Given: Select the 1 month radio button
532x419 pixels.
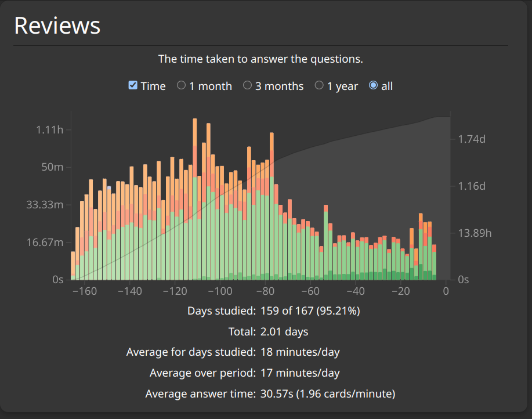Looking at the screenshot, I should 181,85.
